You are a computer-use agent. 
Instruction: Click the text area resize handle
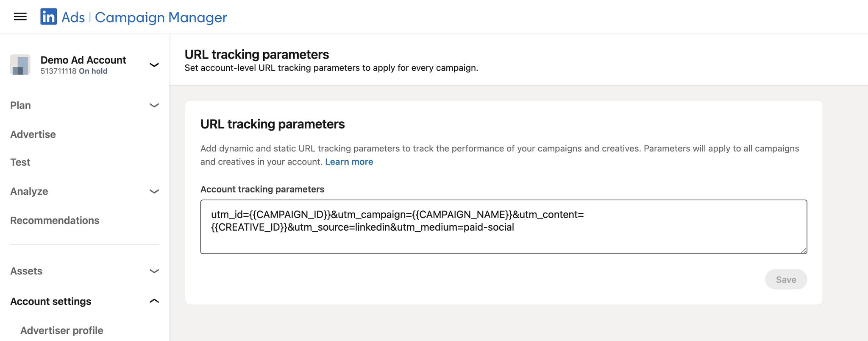click(x=804, y=251)
